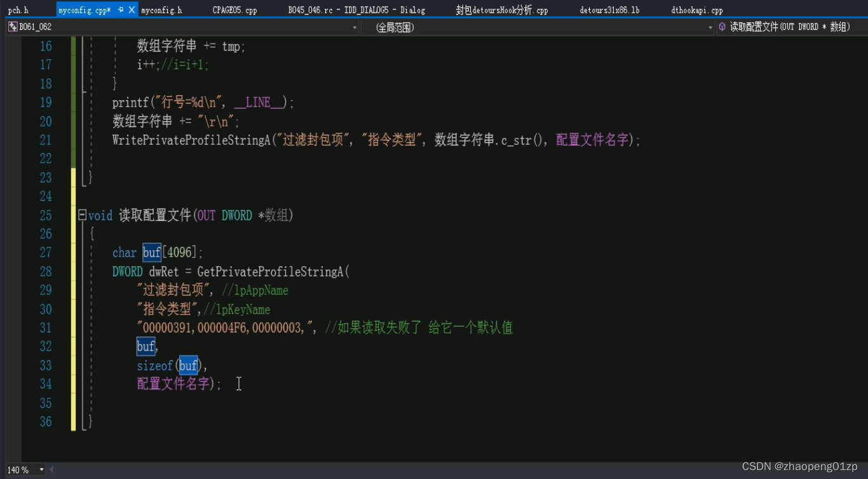This screenshot has width=868, height=479.
Task: Switch to dthookapi.cpp tab
Action: (x=697, y=10)
